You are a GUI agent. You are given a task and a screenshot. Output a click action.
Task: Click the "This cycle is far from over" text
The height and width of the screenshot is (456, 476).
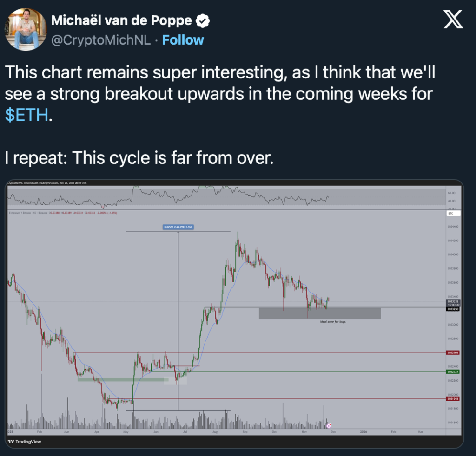[x=138, y=158]
